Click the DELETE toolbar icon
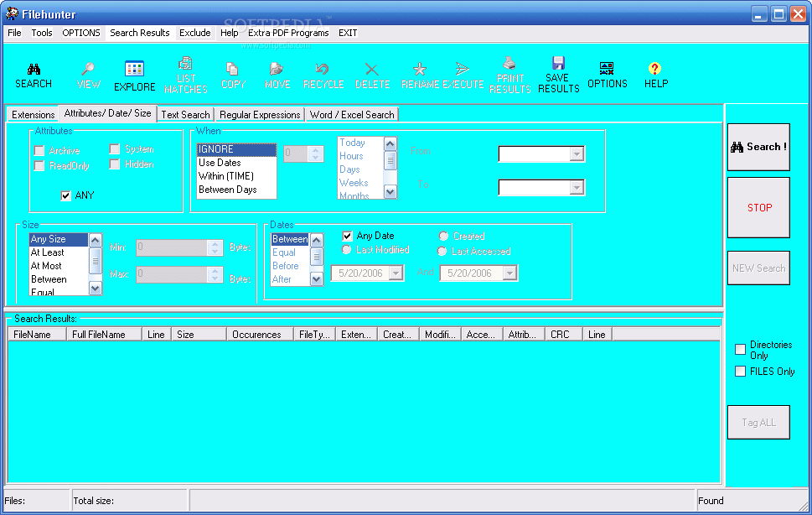Viewport: 812px width, 515px height. [371, 69]
